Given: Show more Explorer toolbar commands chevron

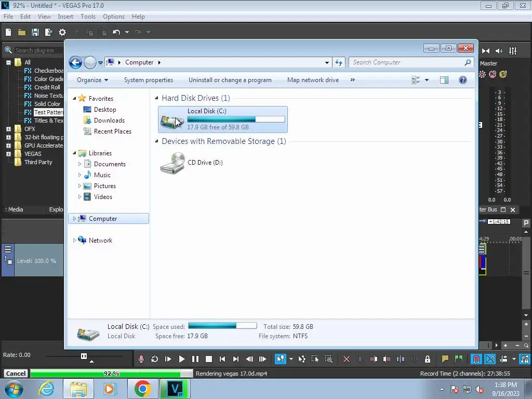Looking at the screenshot, I should pos(353,79).
